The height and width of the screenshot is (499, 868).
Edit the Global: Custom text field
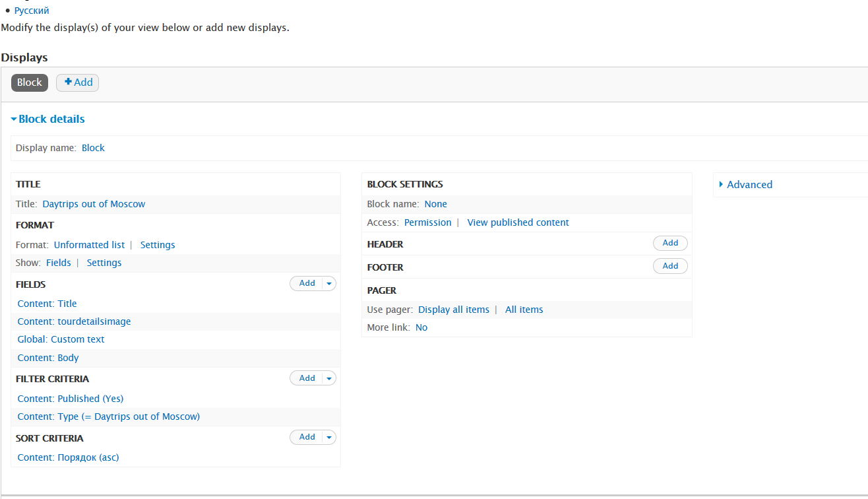[61, 339]
